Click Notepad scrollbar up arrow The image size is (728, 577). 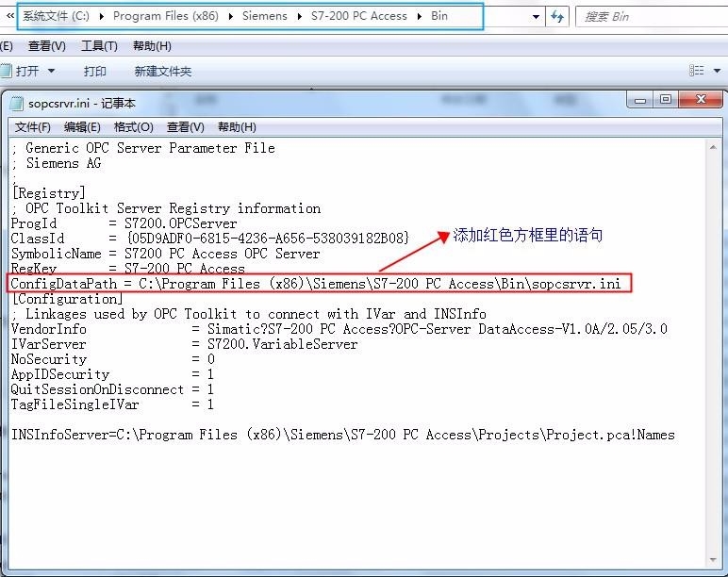[713, 148]
